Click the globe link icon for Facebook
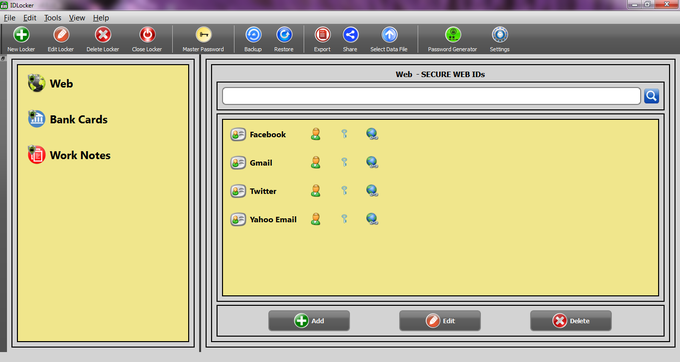This screenshot has width=680, height=362. pyautogui.click(x=372, y=134)
